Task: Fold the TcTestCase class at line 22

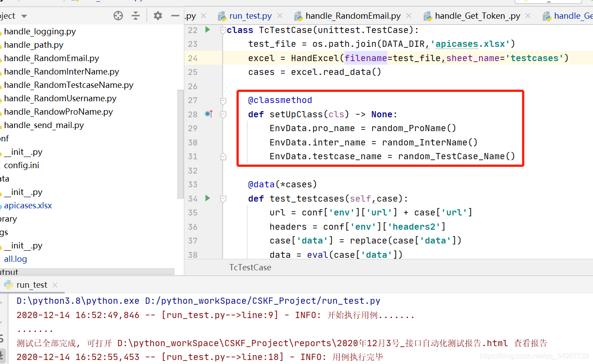Action: 223,30
